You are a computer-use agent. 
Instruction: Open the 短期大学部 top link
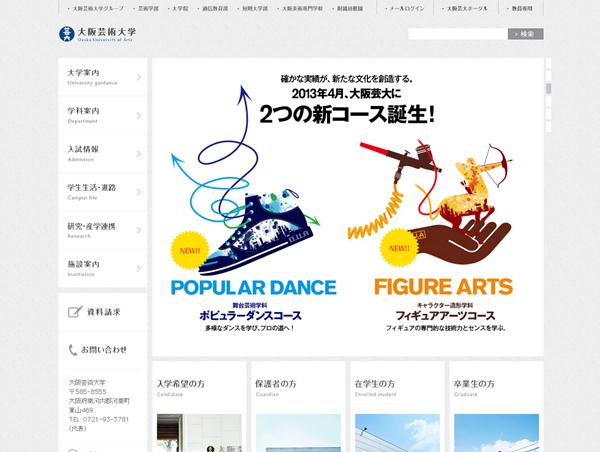click(x=254, y=8)
